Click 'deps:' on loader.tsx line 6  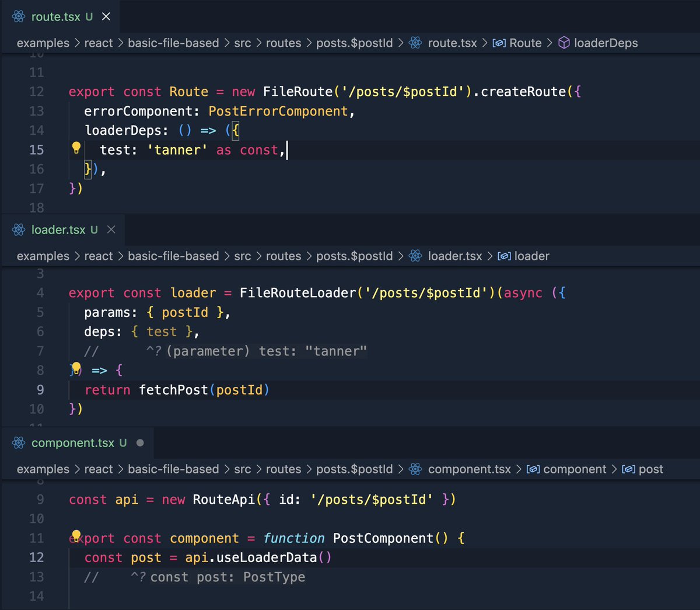[x=103, y=332]
